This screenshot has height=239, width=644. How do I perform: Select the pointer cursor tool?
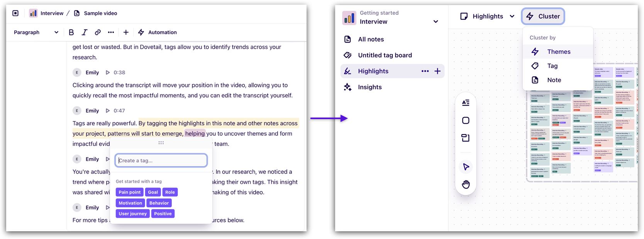[x=466, y=167]
